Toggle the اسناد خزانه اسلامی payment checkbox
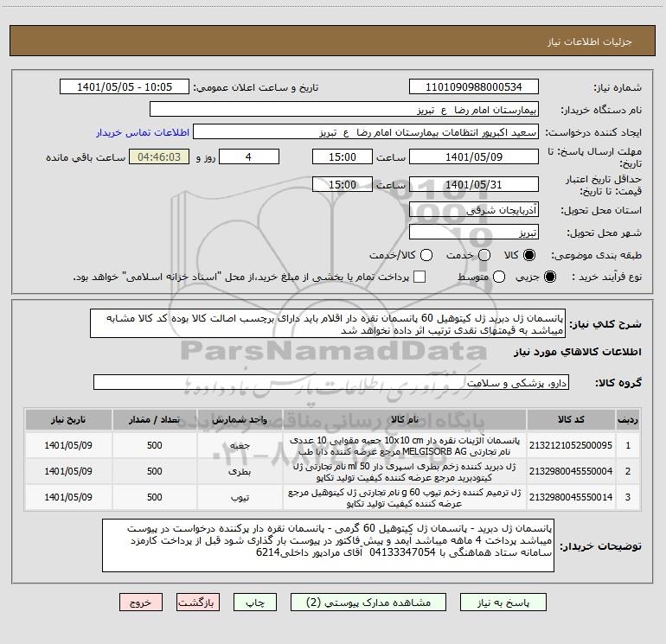 (x=419, y=277)
